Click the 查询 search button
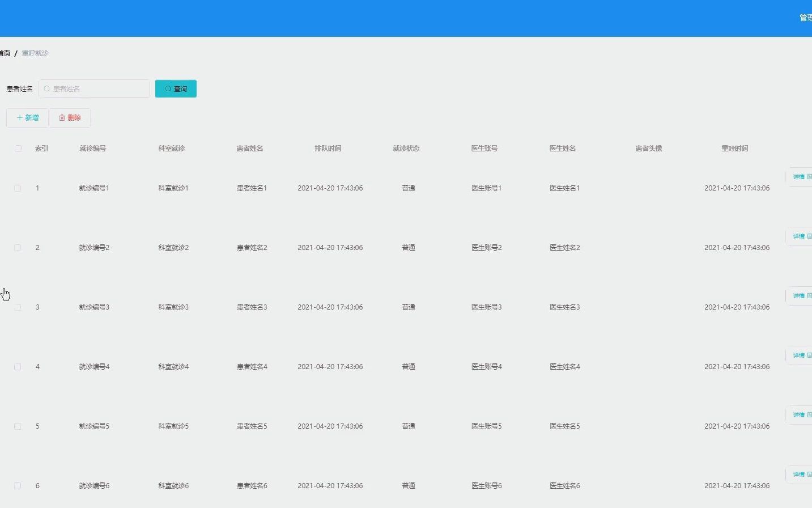This screenshot has height=508, width=812. [176, 88]
